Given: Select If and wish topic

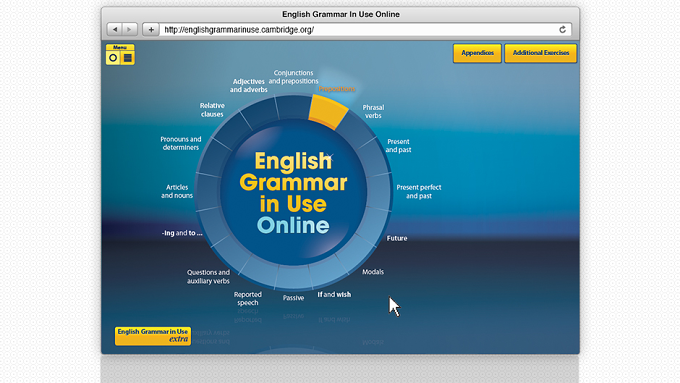Looking at the screenshot, I should tap(334, 295).
